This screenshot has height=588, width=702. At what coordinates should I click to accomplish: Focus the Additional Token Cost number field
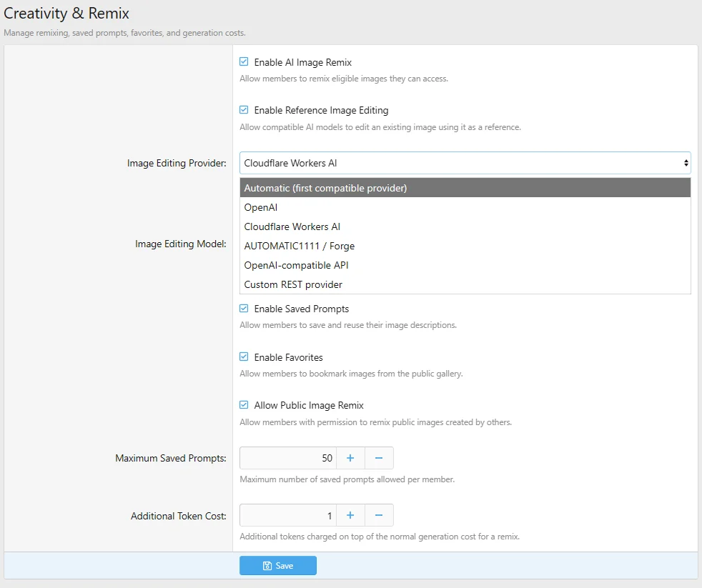[x=288, y=516]
